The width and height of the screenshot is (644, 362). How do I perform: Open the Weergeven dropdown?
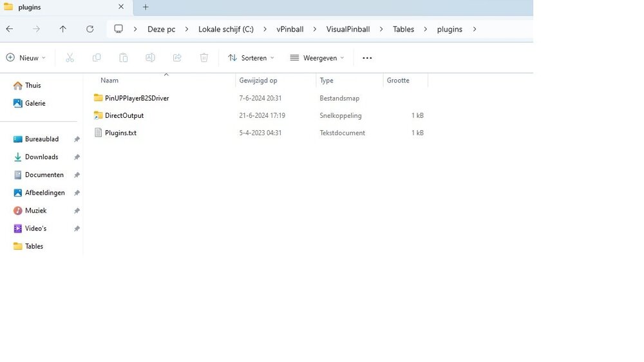(317, 58)
